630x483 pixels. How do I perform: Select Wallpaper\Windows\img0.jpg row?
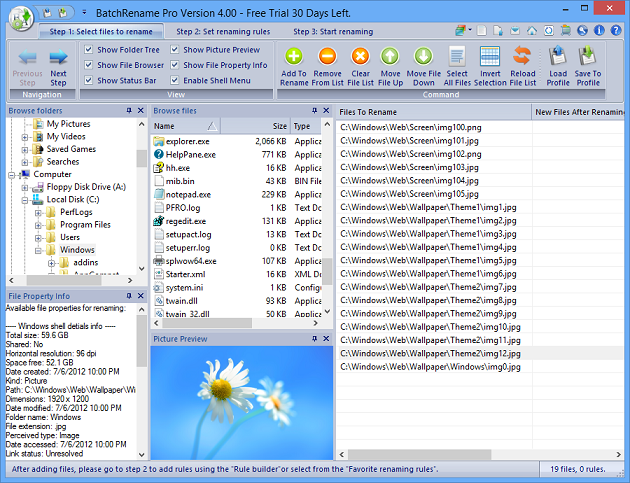pyautogui.click(x=430, y=367)
